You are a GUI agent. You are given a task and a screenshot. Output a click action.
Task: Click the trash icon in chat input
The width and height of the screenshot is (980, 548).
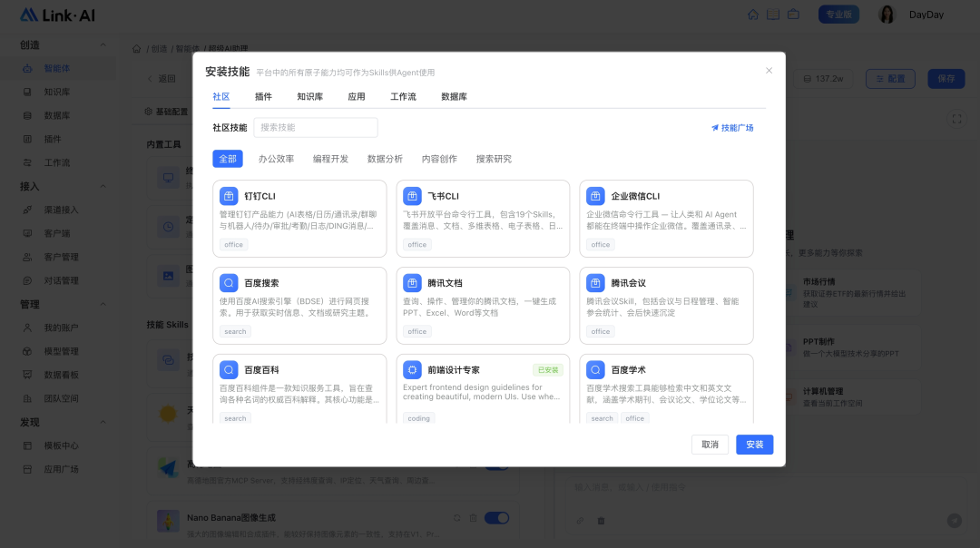pyautogui.click(x=601, y=521)
